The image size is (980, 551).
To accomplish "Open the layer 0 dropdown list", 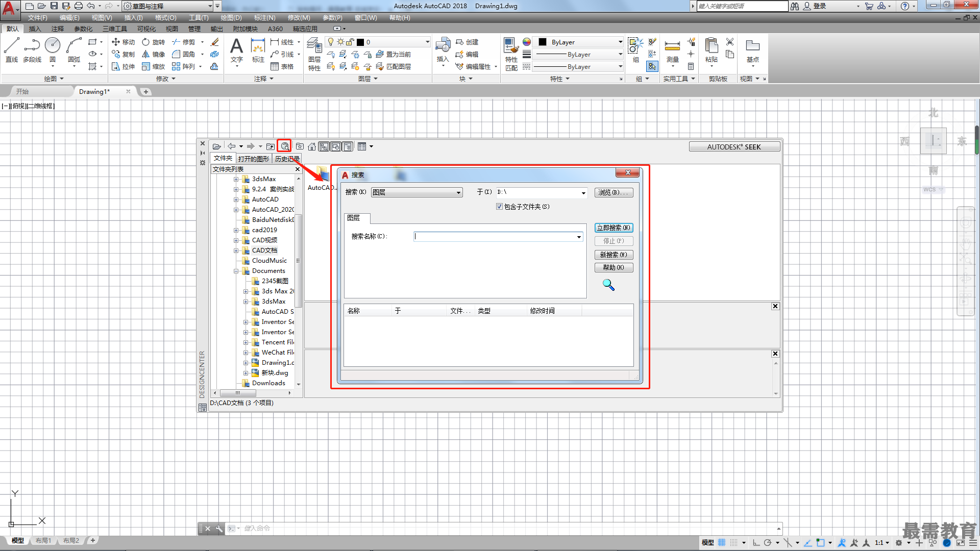I will pyautogui.click(x=428, y=42).
